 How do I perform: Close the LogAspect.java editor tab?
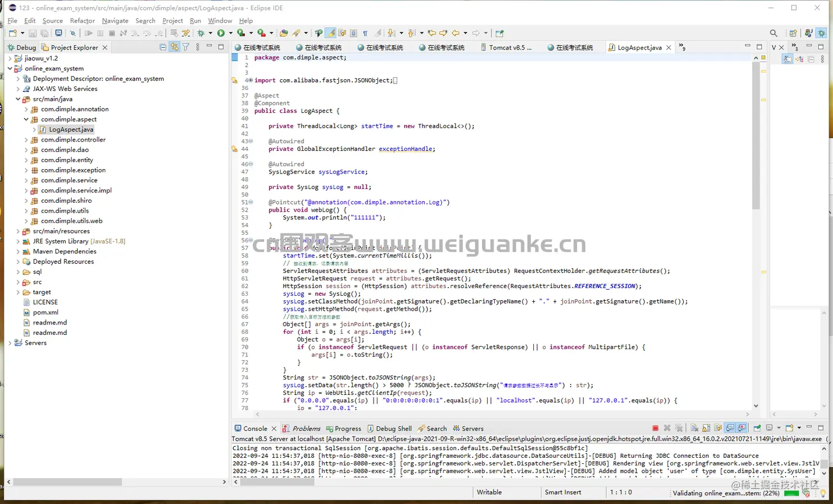click(669, 47)
